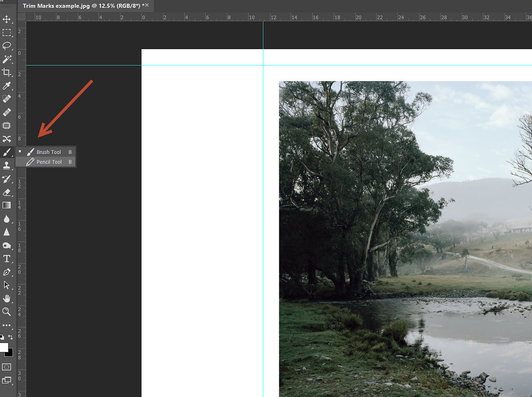Click Brush Tool in the flyout menu
The height and width of the screenshot is (397, 532).
coord(49,152)
